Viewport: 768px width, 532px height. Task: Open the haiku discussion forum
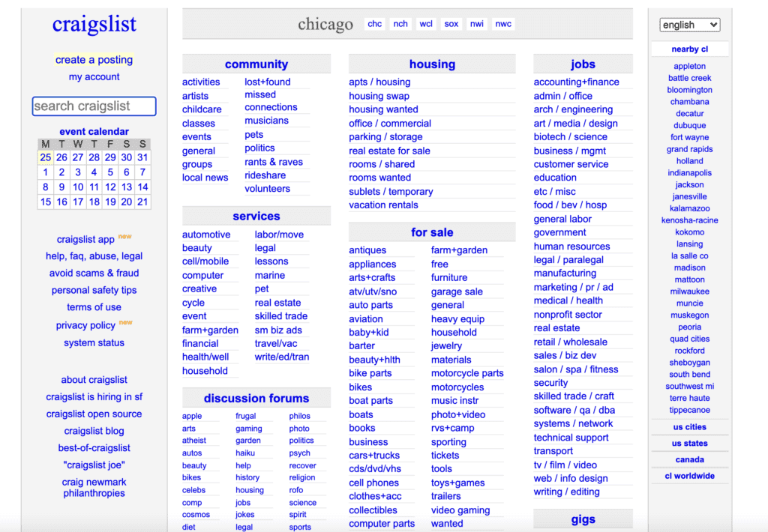tap(245, 453)
